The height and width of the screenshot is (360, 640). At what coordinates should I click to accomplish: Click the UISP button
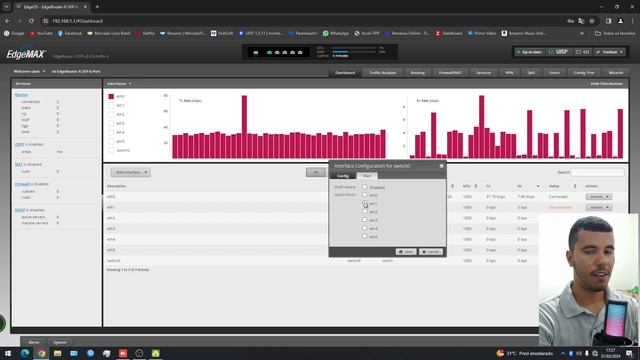click(558, 52)
